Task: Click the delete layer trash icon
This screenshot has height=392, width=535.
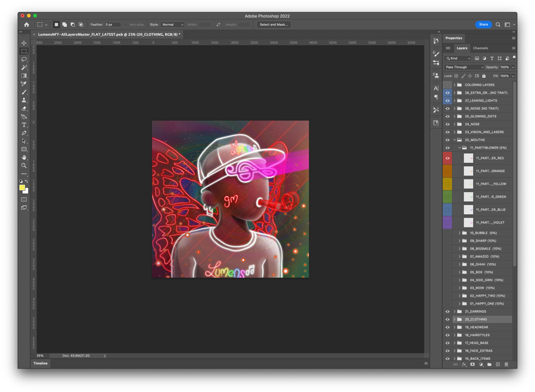Action: coord(506,365)
